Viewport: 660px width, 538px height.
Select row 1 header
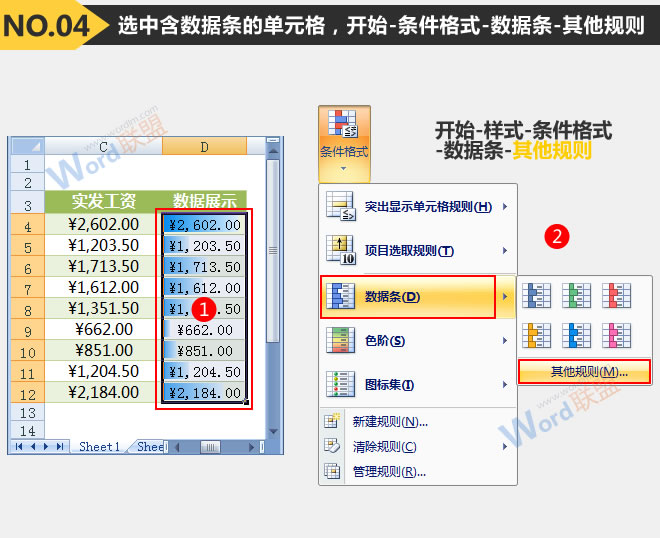tap(27, 164)
